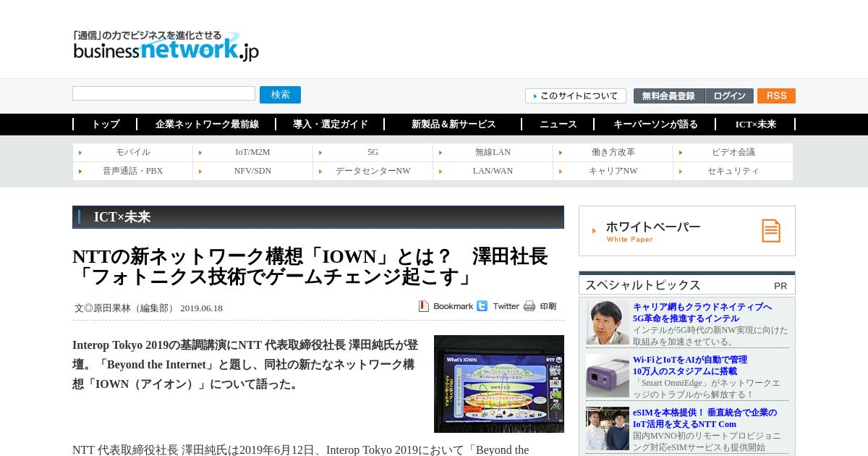Click the Intel article portrait thumbnail

coord(608,323)
